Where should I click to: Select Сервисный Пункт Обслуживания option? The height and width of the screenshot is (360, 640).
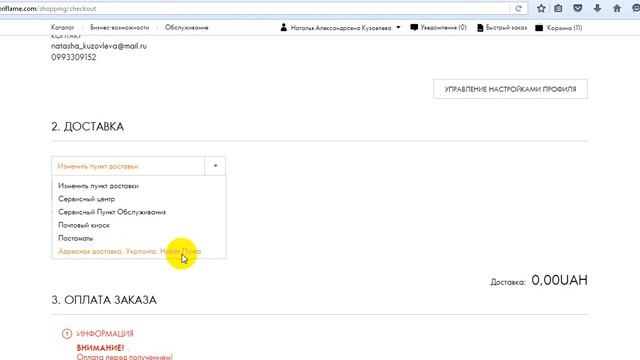point(112,212)
